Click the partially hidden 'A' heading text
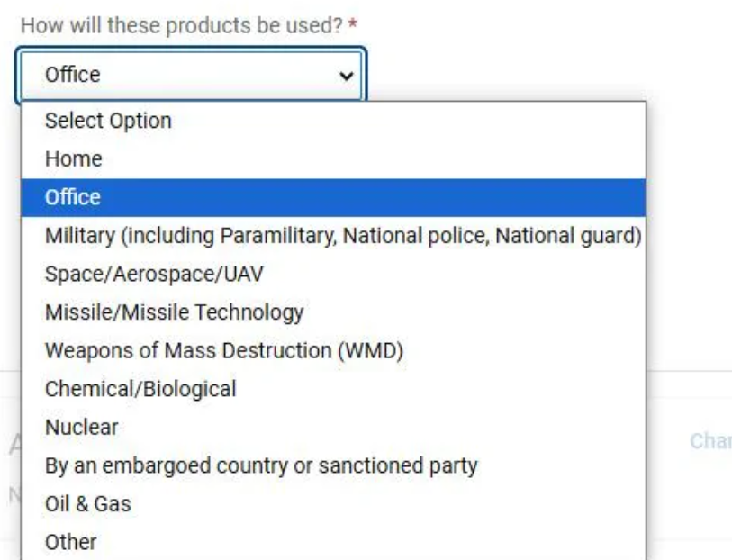 click(x=14, y=441)
